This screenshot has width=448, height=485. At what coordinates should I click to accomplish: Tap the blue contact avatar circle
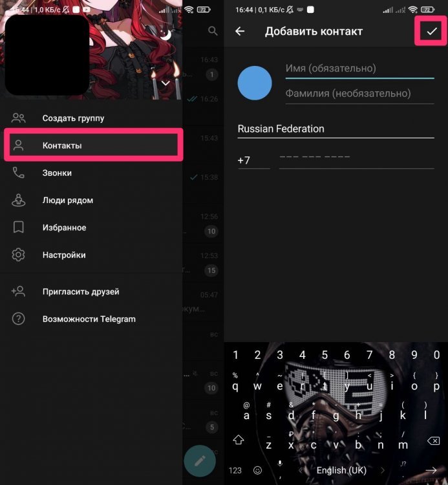[255, 83]
